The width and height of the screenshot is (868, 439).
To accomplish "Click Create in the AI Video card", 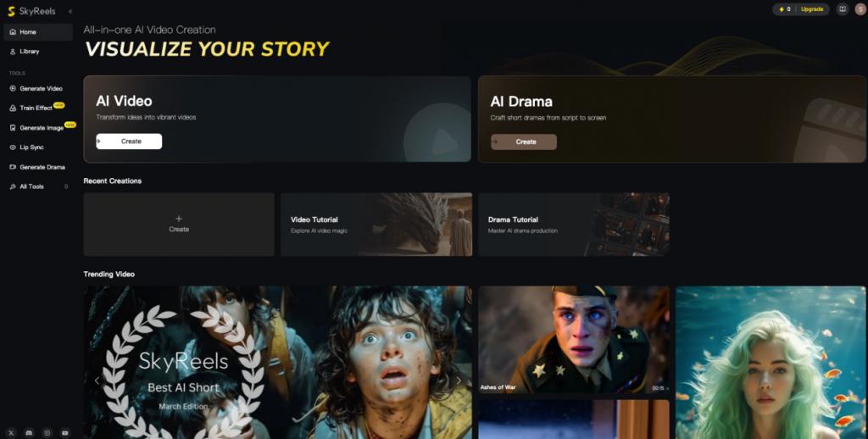I will (x=129, y=142).
